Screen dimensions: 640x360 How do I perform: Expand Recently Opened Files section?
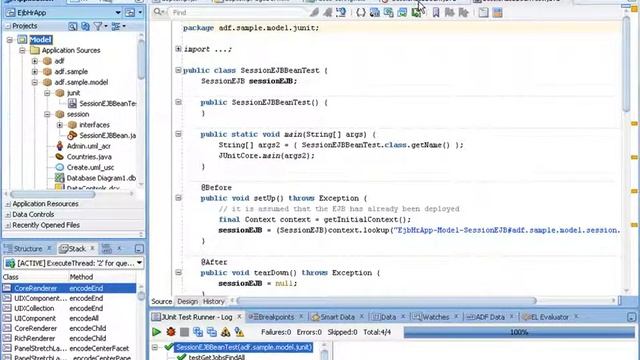tap(8, 225)
